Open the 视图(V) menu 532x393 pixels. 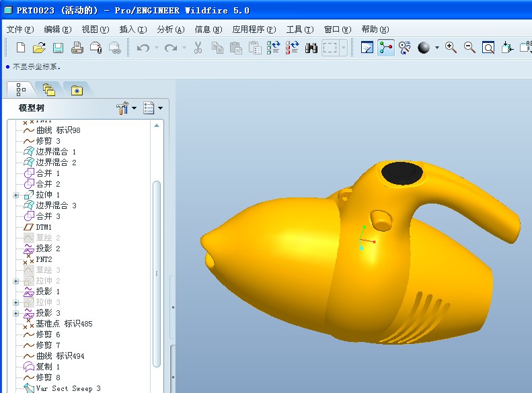pyautogui.click(x=96, y=30)
